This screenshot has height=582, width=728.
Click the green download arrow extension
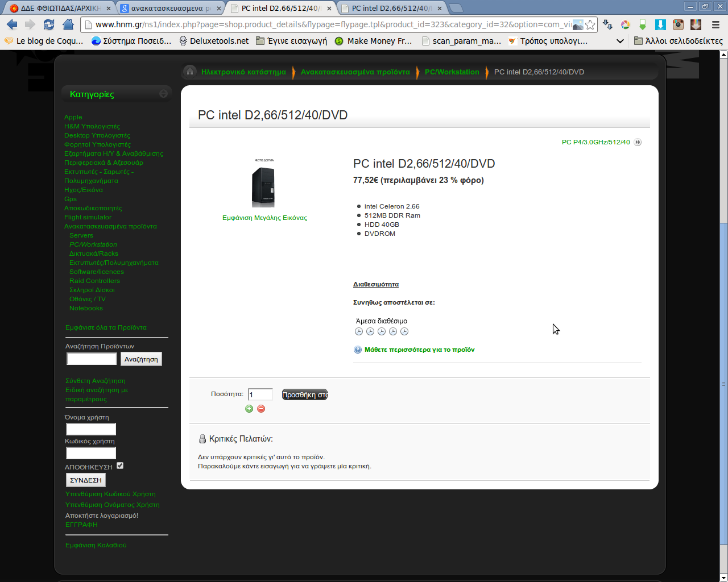(x=643, y=24)
